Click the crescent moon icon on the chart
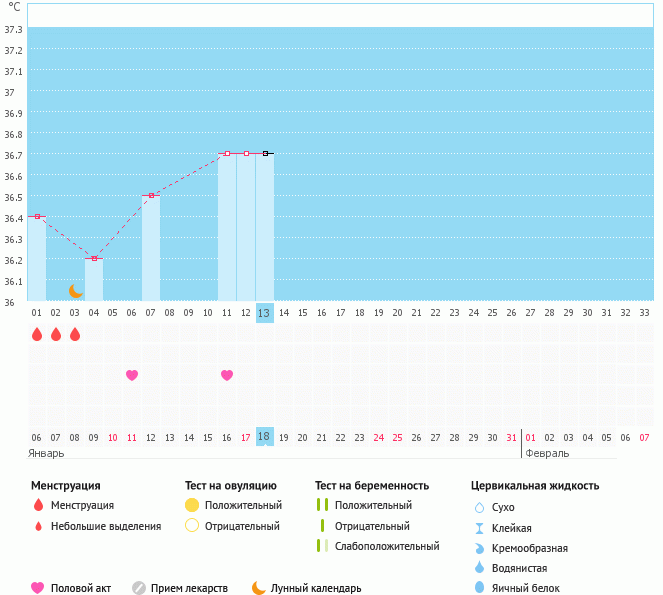The width and height of the screenshot is (663, 595). coord(76,291)
